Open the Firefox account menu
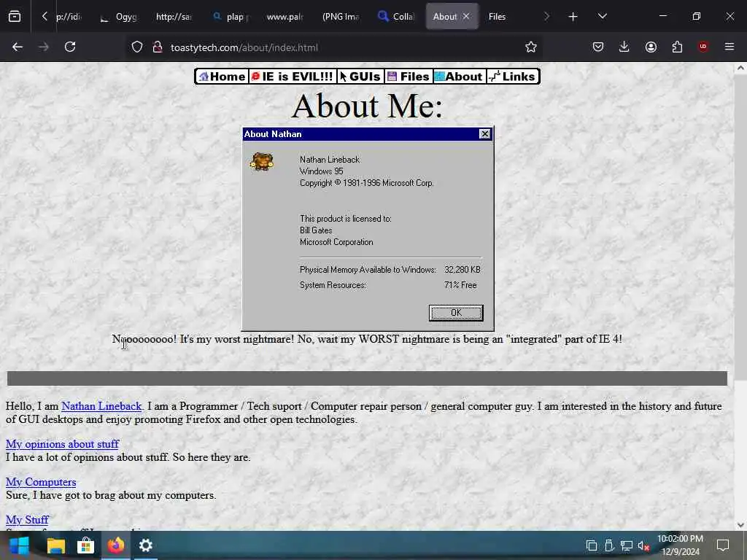This screenshot has height=560, width=747. (x=651, y=47)
